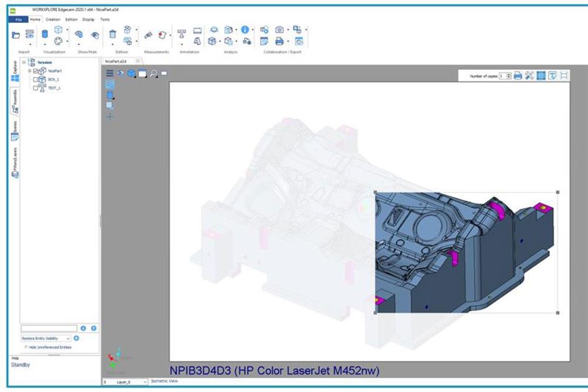Click the circular orientation icon in Visualization
This screenshot has height=392, width=588.
pos(58,40)
